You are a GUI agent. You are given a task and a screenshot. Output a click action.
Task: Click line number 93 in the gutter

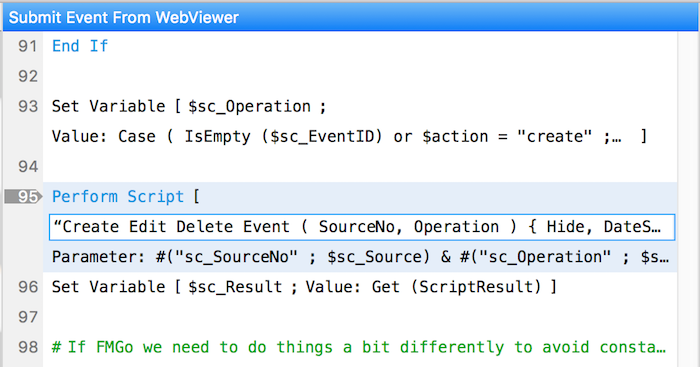(28, 106)
